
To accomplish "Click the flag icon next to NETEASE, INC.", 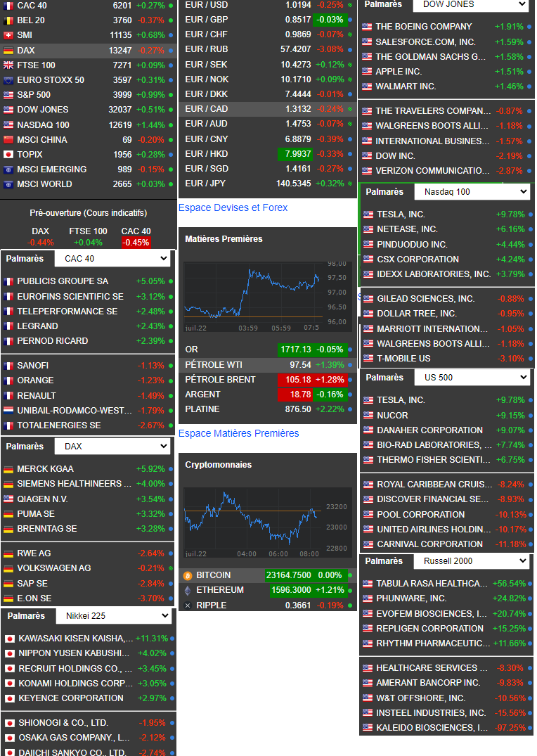I will [368, 229].
